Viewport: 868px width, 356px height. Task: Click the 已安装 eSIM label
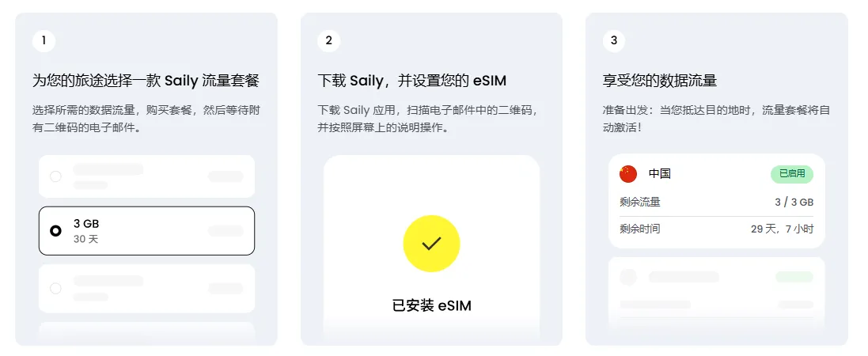(431, 305)
